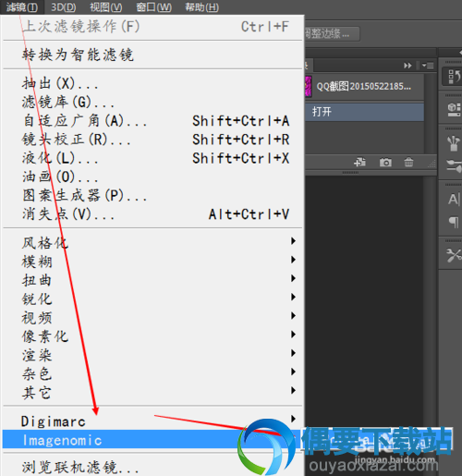Open the Paragraph panel icon
This screenshot has width=462, height=476.
454,222
